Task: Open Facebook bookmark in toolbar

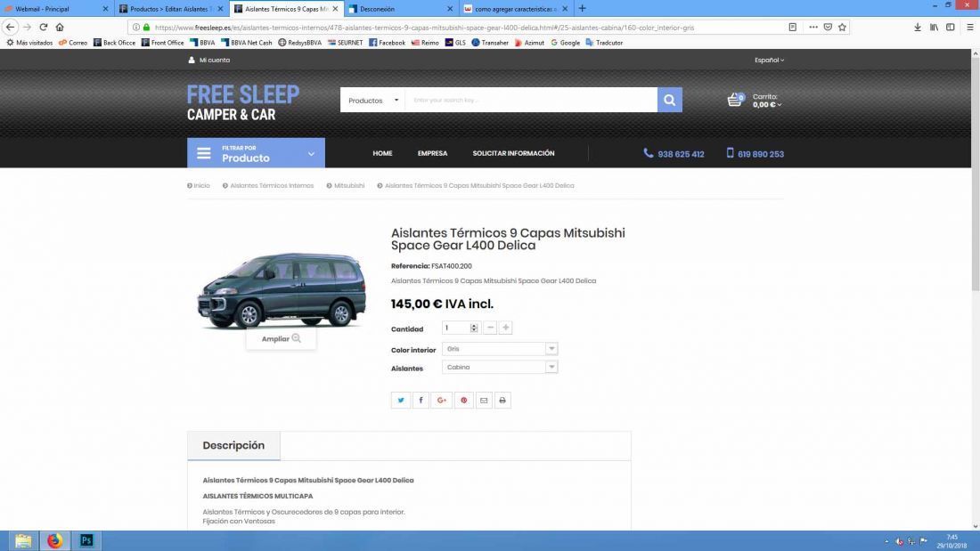Action: [387, 43]
